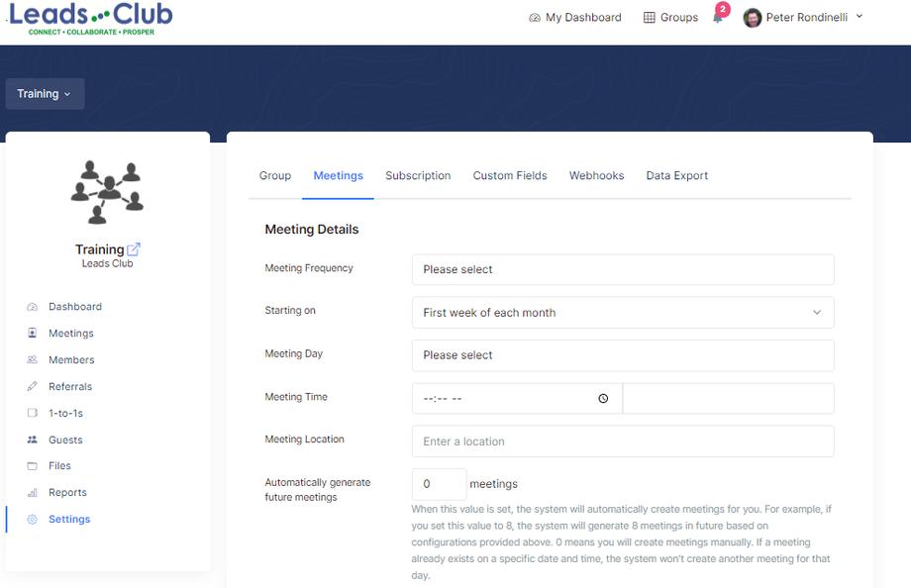Image resolution: width=911 pixels, height=588 pixels.
Task: Switch to the Custom Fields tab
Action: [x=510, y=175]
